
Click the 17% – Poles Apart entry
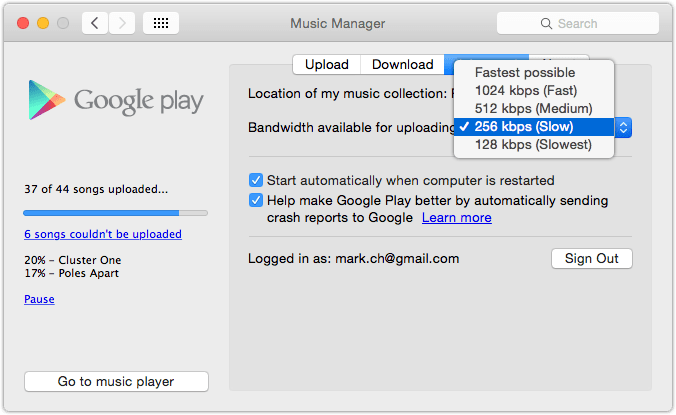click(x=71, y=273)
